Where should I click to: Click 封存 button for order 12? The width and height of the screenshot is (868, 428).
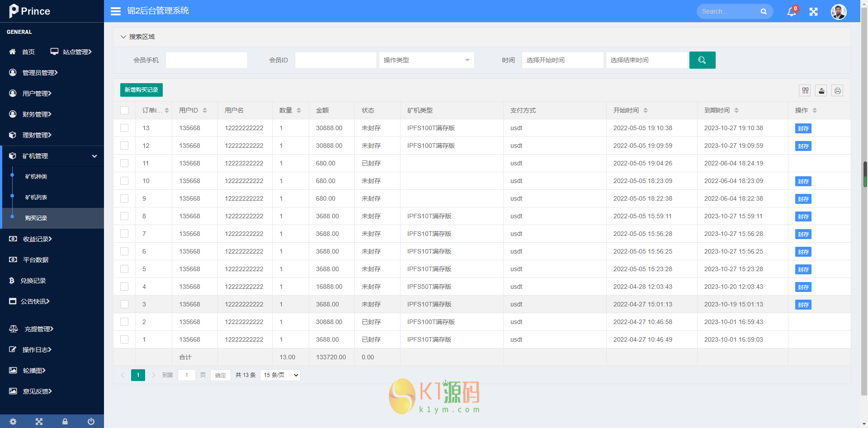coord(803,146)
